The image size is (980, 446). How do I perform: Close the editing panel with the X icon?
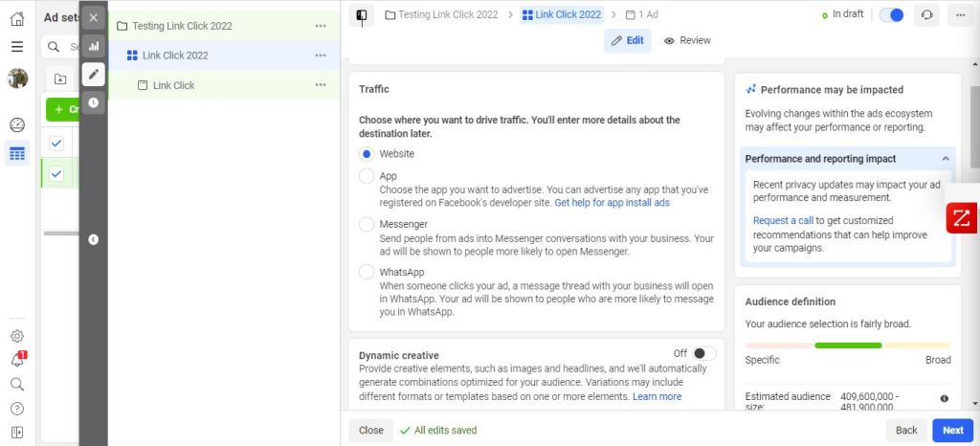point(93,17)
